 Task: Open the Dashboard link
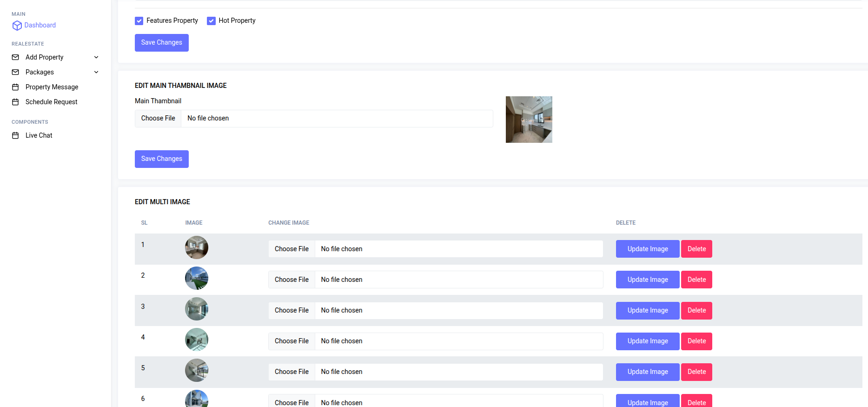click(x=40, y=25)
